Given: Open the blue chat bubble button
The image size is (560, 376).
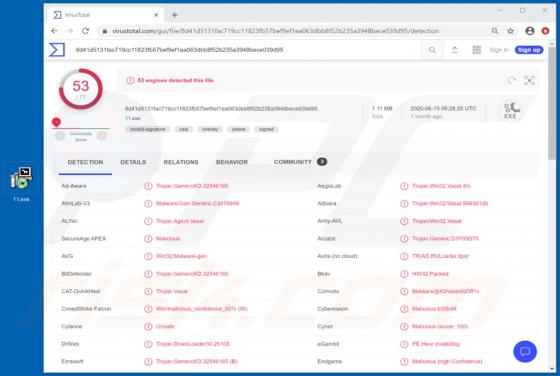Looking at the screenshot, I should (x=525, y=351).
